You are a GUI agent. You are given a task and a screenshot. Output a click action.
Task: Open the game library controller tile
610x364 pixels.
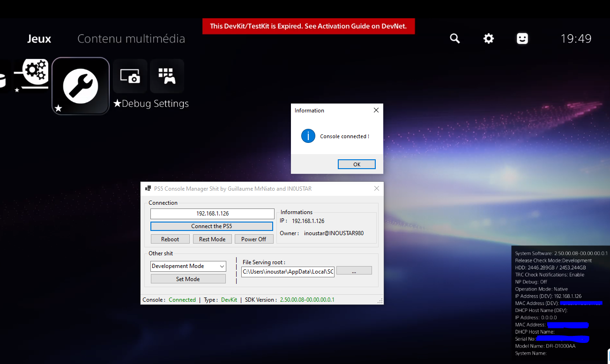(167, 76)
